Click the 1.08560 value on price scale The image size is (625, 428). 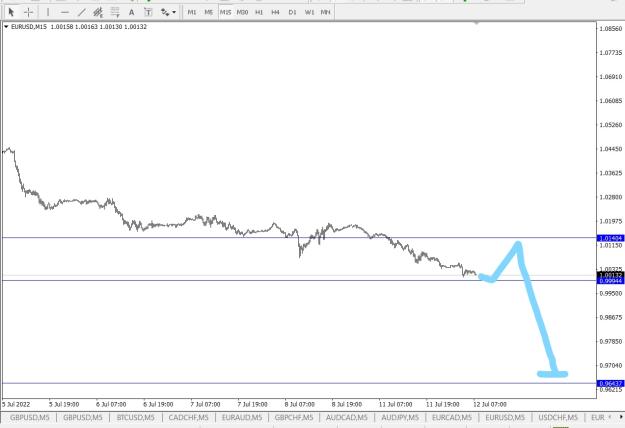pyautogui.click(x=611, y=29)
